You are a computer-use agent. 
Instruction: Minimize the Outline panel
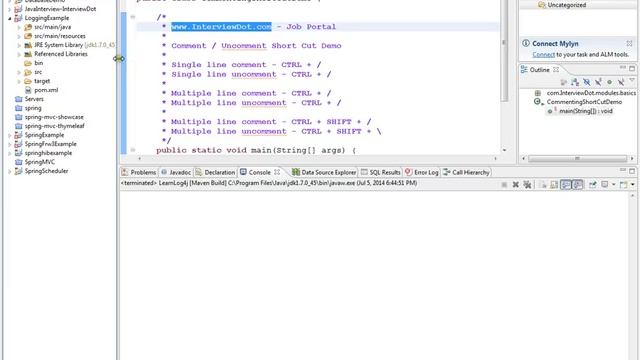pyautogui.click(x=623, y=67)
